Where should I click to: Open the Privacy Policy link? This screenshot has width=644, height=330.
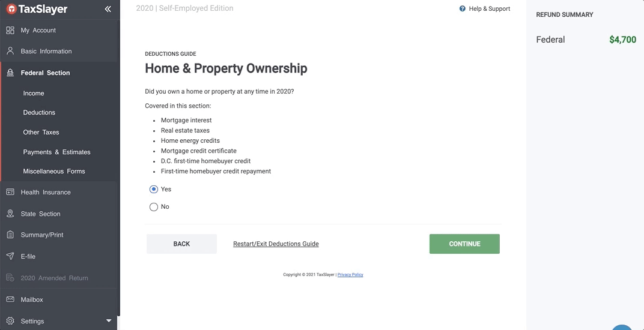pos(350,275)
